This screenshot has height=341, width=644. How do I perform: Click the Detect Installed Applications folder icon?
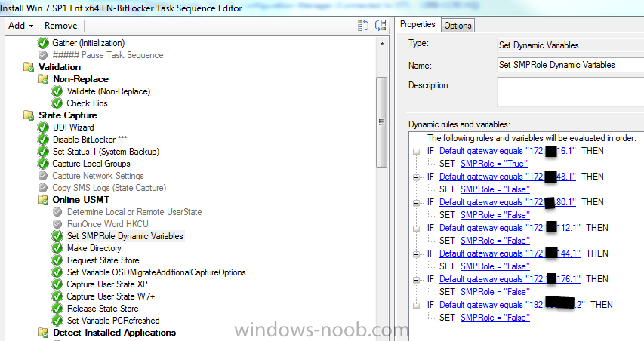(43, 333)
